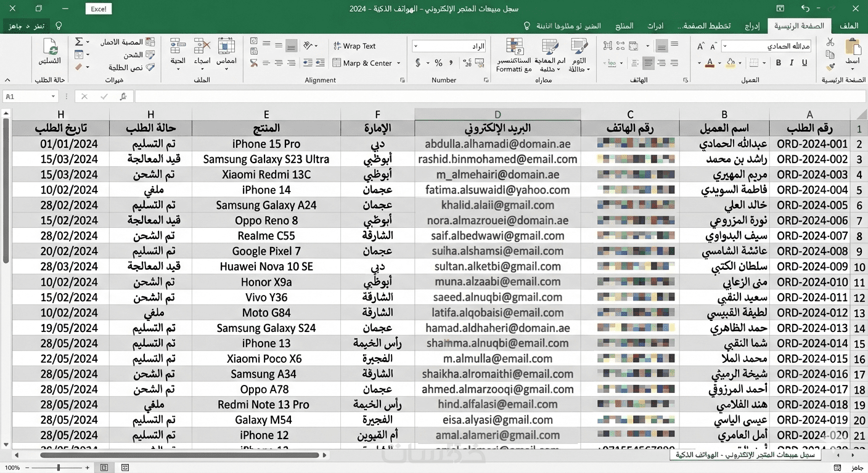Click the Insert cells icon
This screenshot has width=868, height=473.
click(x=178, y=47)
